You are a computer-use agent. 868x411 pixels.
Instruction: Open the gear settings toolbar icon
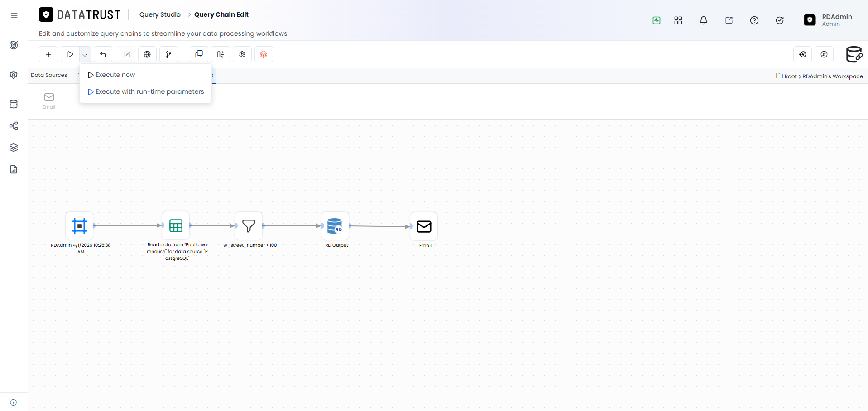[242, 54]
